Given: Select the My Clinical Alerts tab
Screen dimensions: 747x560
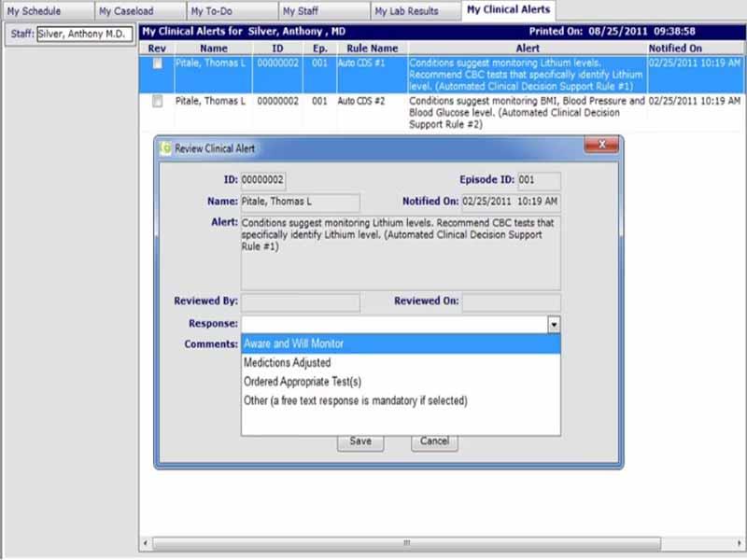Looking at the screenshot, I should pyautogui.click(x=508, y=10).
